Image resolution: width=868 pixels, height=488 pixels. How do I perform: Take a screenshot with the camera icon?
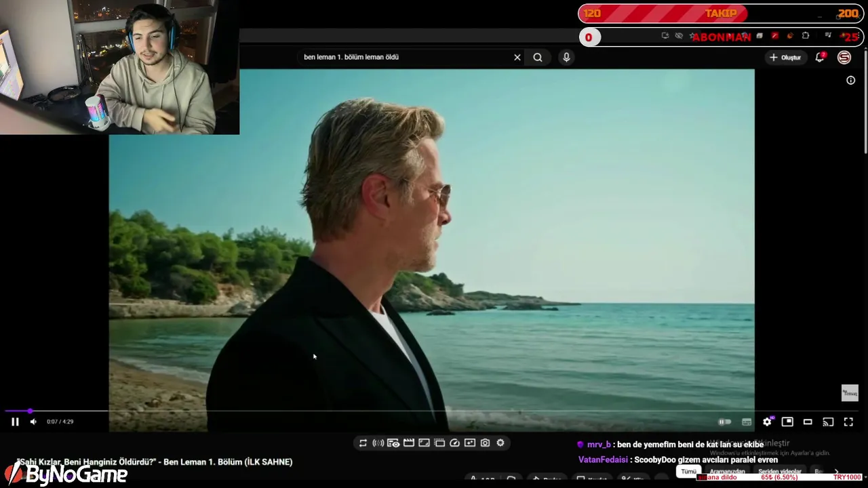tap(485, 443)
